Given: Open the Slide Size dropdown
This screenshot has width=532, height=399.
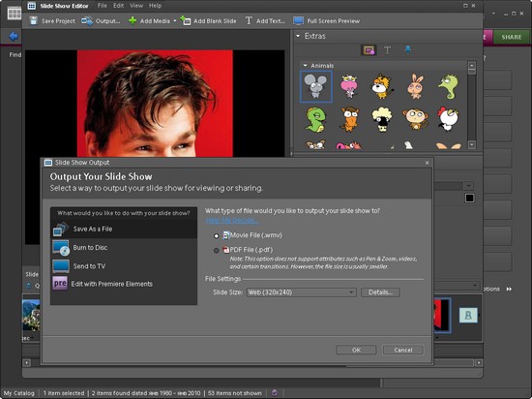Looking at the screenshot, I should click(x=301, y=292).
